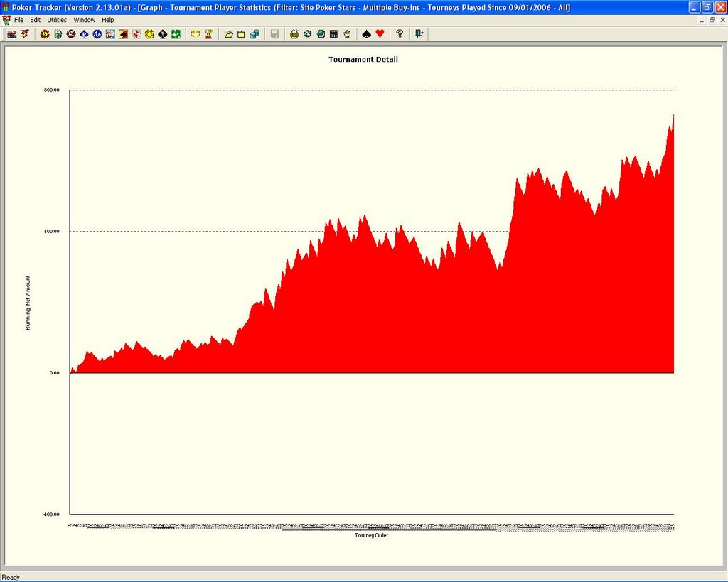Click the "Ready" status bar text
The image size is (728, 582).
tap(11, 577)
